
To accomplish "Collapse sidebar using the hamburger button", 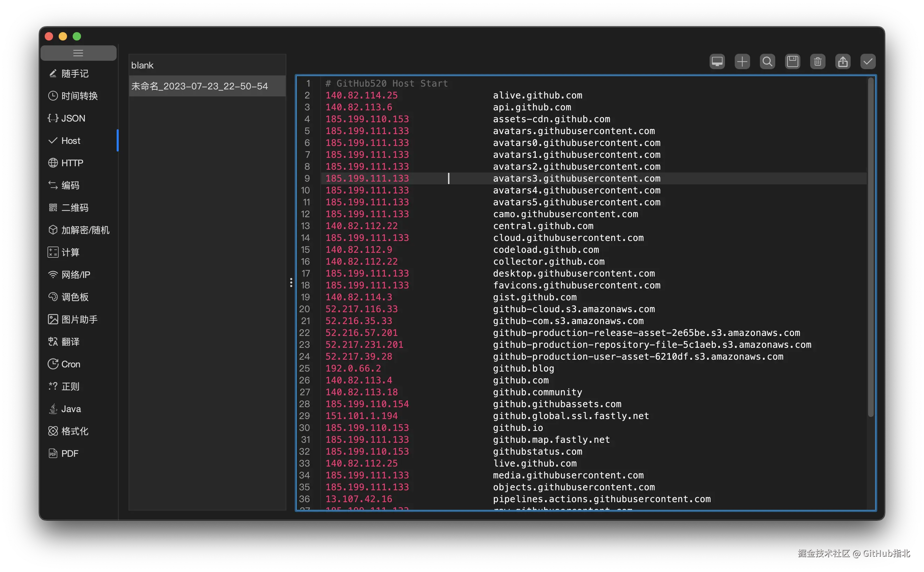I will point(78,53).
